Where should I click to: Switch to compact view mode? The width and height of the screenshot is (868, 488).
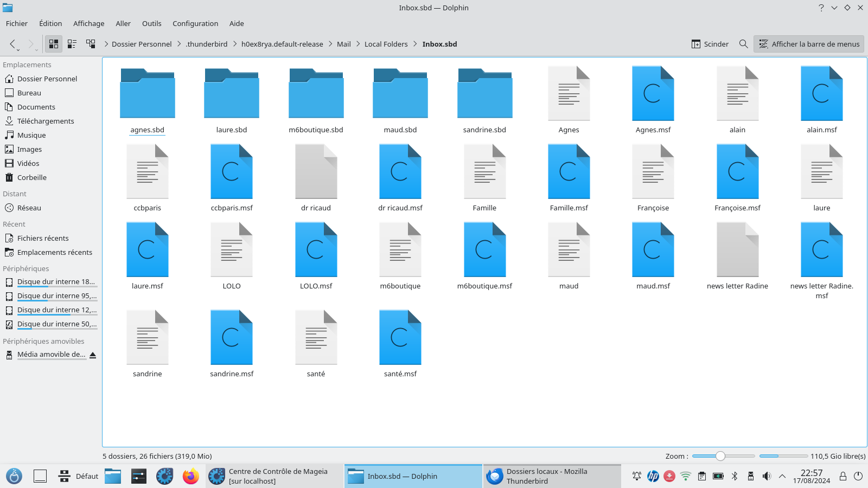pyautogui.click(x=72, y=44)
